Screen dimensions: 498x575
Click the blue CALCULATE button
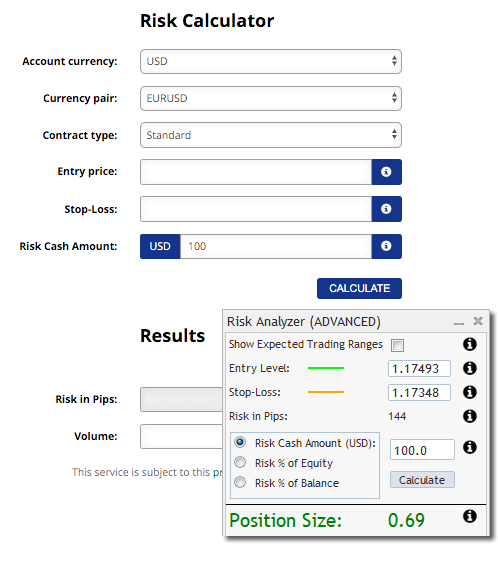pyautogui.click(x=359, y=288)
